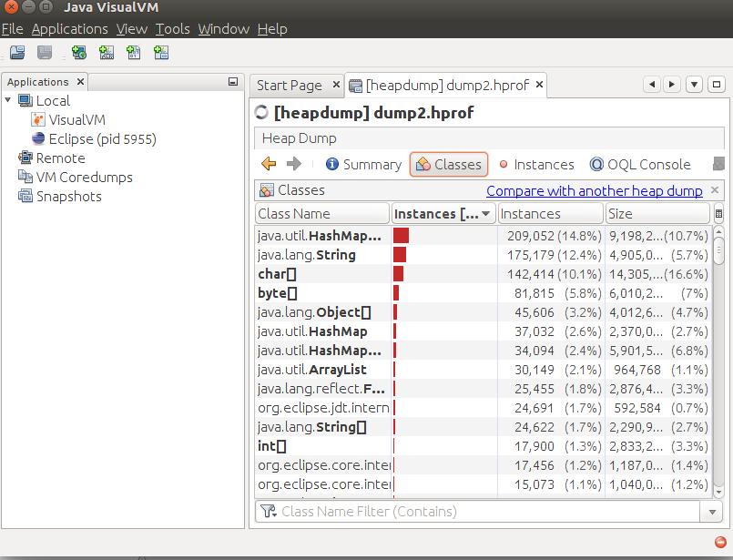Collapse the Local tree node
This screenshot has width=733, height=560.
coord(8,100)
